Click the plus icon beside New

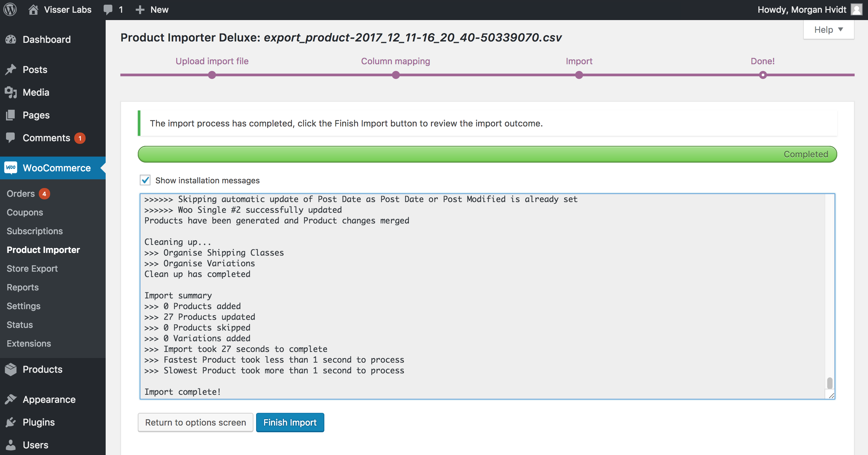[140, 10]
